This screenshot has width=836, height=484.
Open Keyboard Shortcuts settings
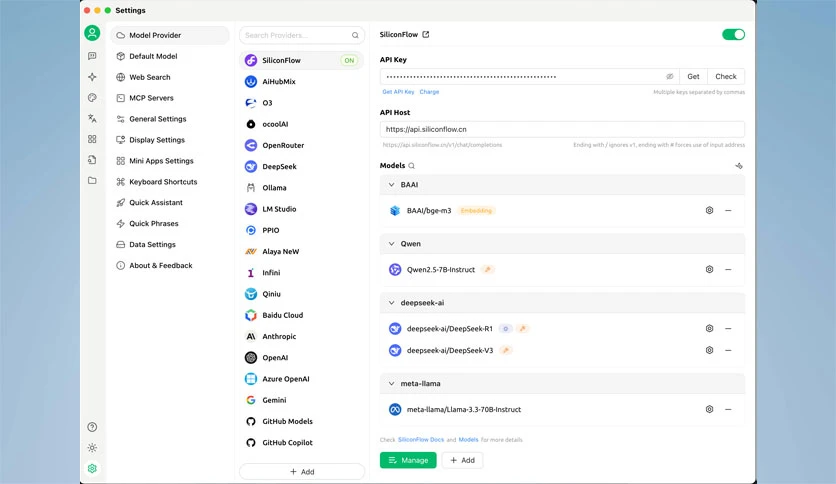[170, 182]
